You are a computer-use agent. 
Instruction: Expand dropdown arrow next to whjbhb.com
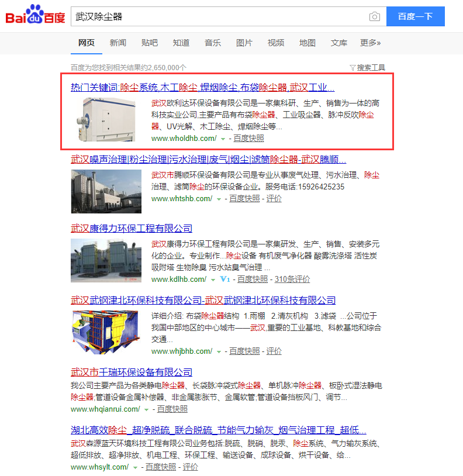click(x=219, y=352)
